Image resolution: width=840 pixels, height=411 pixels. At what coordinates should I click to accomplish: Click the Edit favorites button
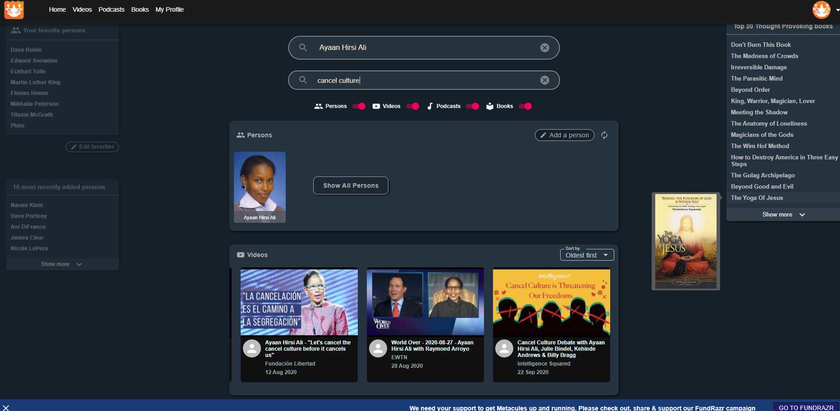[x=92, y=147]
